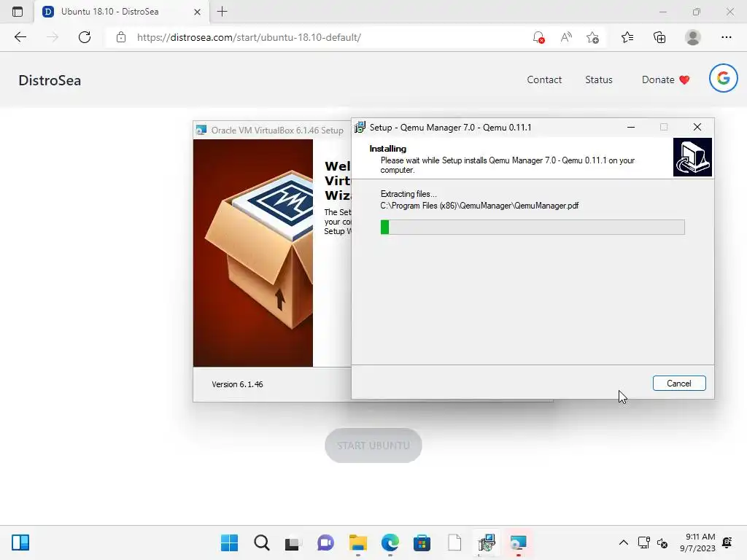Go back in the browser
The width and height of the screenshot is (747, 560).
(20, 37)
